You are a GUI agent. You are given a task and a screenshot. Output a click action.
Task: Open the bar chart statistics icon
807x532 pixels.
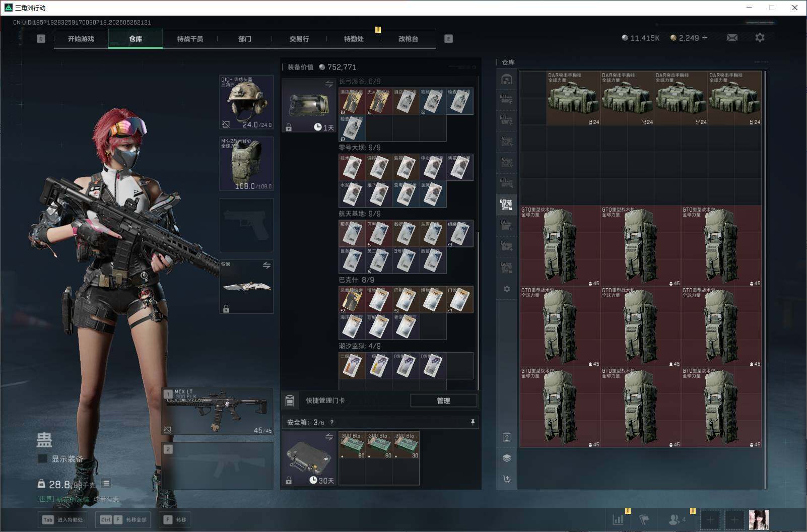[x=618, y=520]
